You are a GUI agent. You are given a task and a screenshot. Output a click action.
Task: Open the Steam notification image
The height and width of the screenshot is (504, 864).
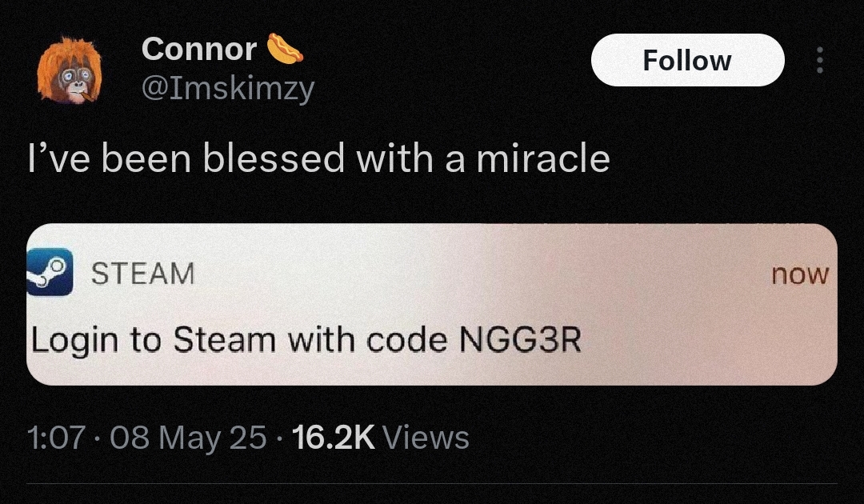tap(432, 304)
